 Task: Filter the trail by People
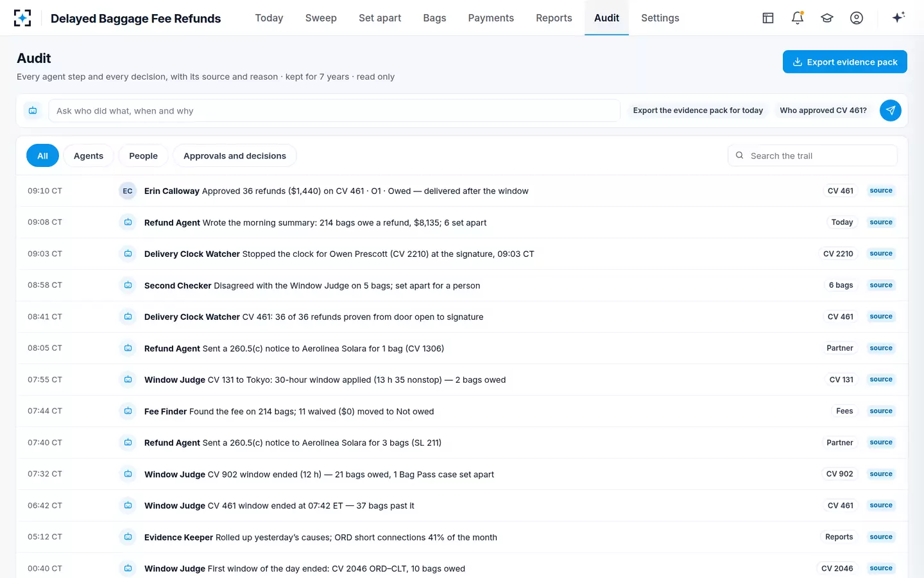(x=143, y=156)
